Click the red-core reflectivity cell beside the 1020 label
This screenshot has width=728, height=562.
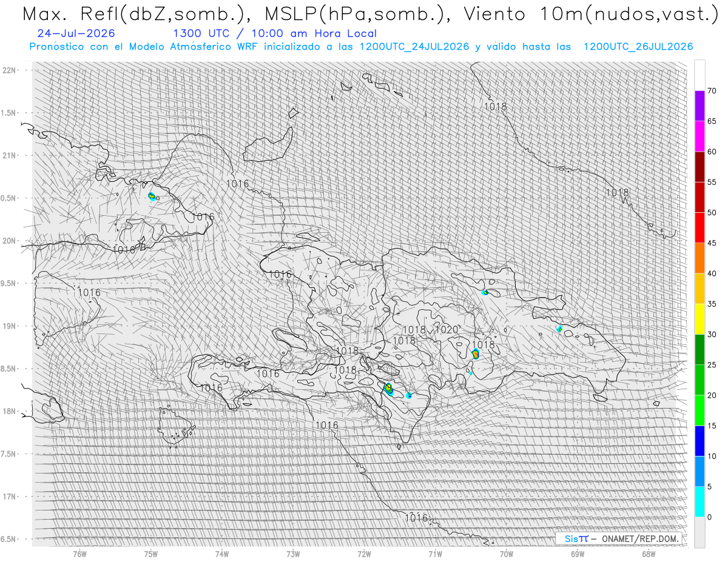coord(476,354)
